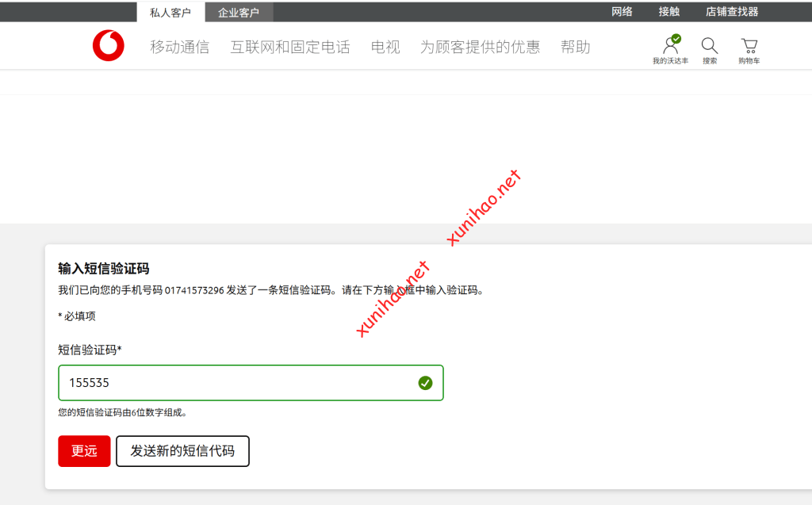
Task: Switch to the 私人客户 tab
Action: (170, 12)
